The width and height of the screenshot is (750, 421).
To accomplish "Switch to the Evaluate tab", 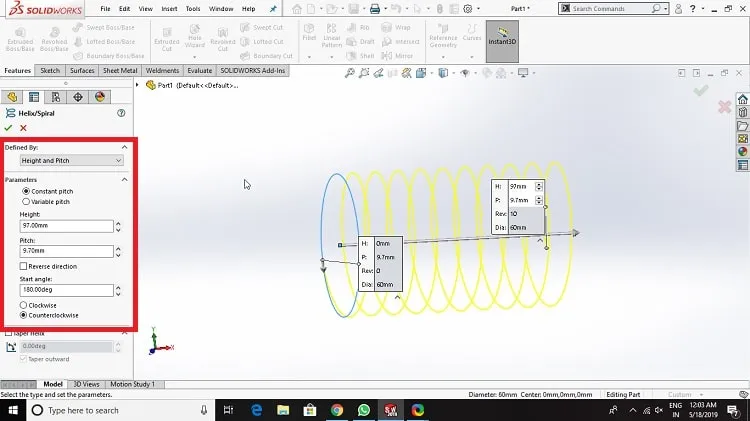I will pos(199,70).
